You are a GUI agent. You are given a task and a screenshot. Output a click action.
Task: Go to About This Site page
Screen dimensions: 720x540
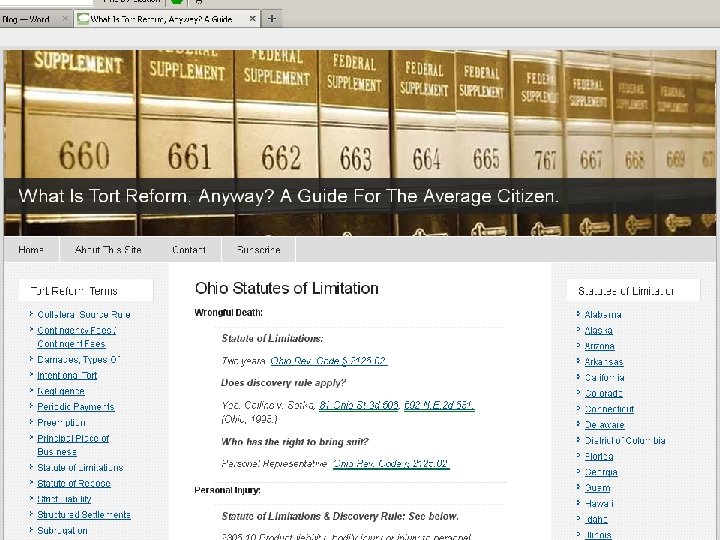[x=108, y=250]
